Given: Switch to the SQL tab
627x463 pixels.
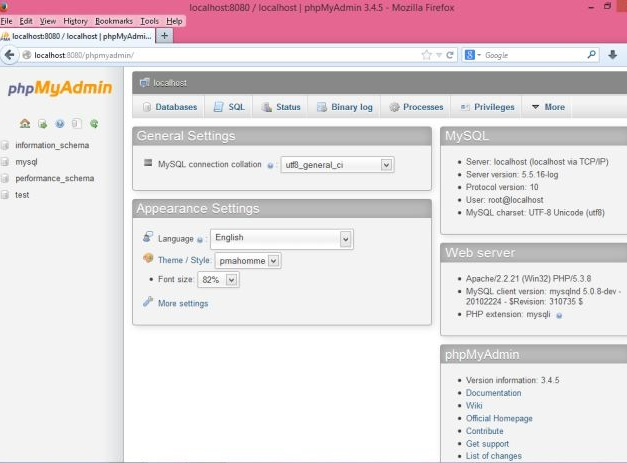Looking at the screenshot, I should click(x=229, y=107).
